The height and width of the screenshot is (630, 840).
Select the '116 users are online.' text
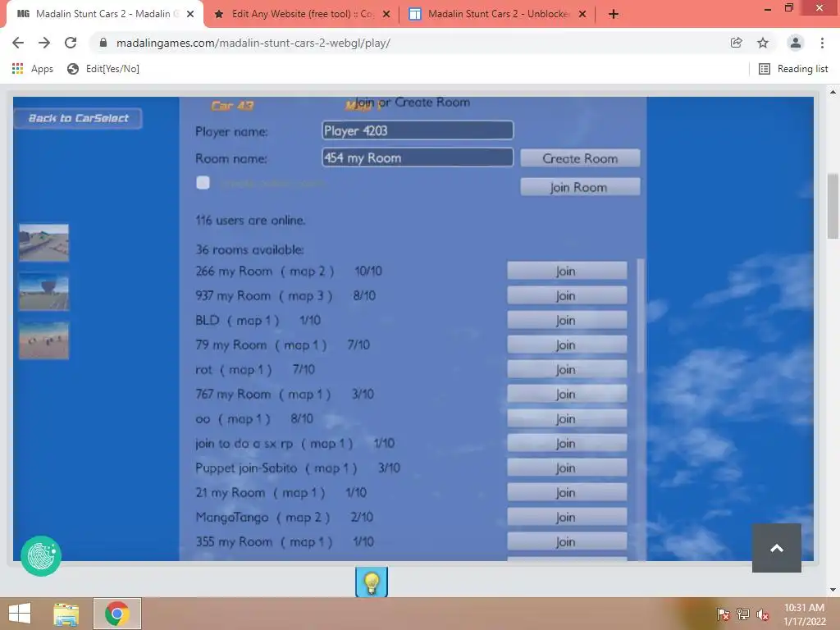(250, 220)
